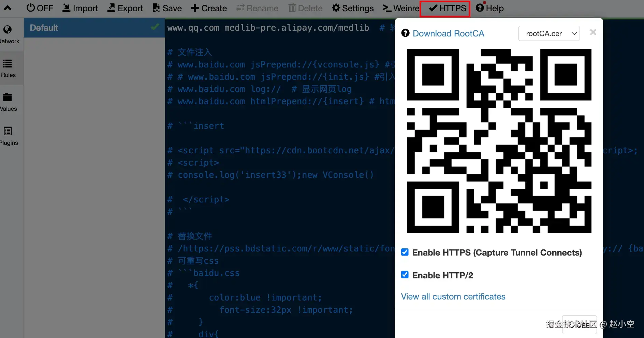This screenshot has width=644, height=338.
Task: Open the Settings menu
Action: (x=353, y=8)
